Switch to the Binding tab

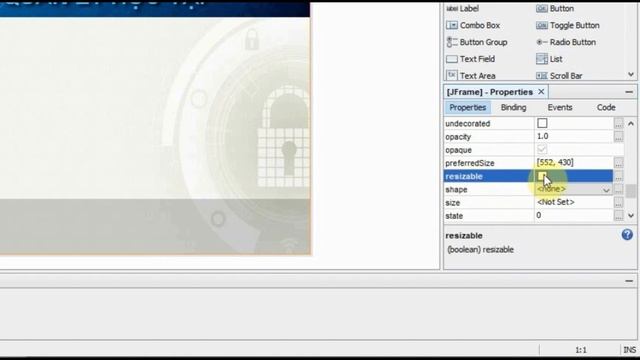point(513,108)
